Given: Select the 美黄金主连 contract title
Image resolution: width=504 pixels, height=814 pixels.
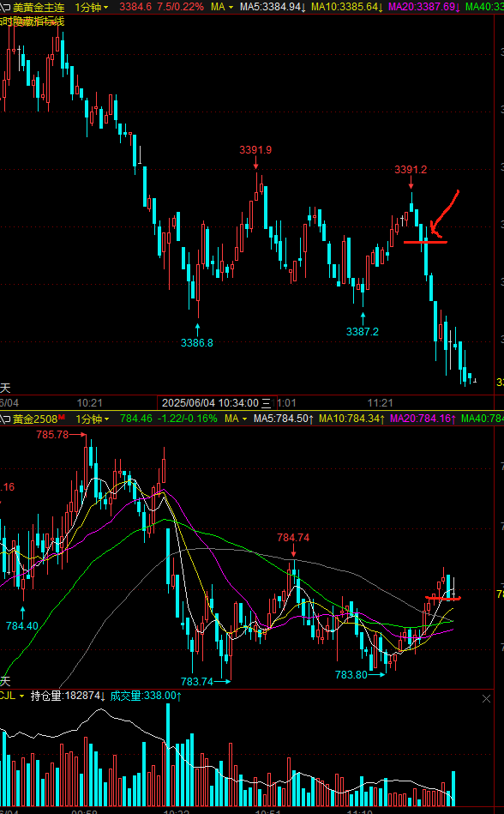Looking at the screenshot, I should 39,7.
